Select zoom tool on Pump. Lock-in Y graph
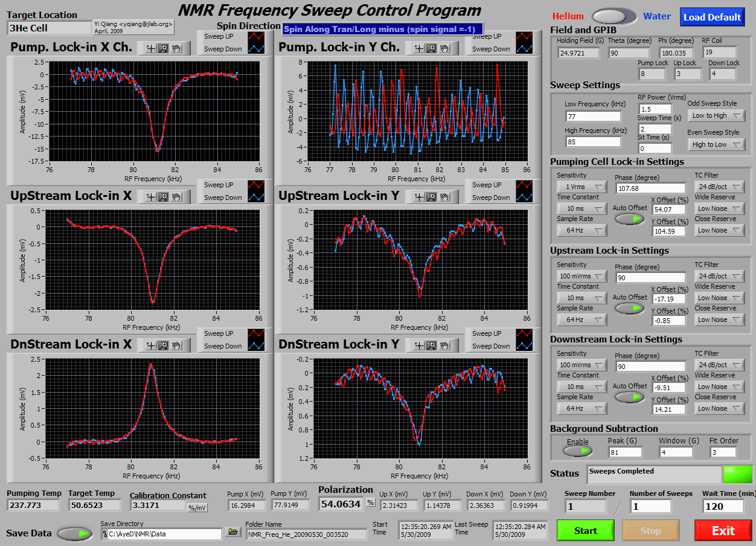The height and width of the screenshot is (546, 756). (431, 48)
